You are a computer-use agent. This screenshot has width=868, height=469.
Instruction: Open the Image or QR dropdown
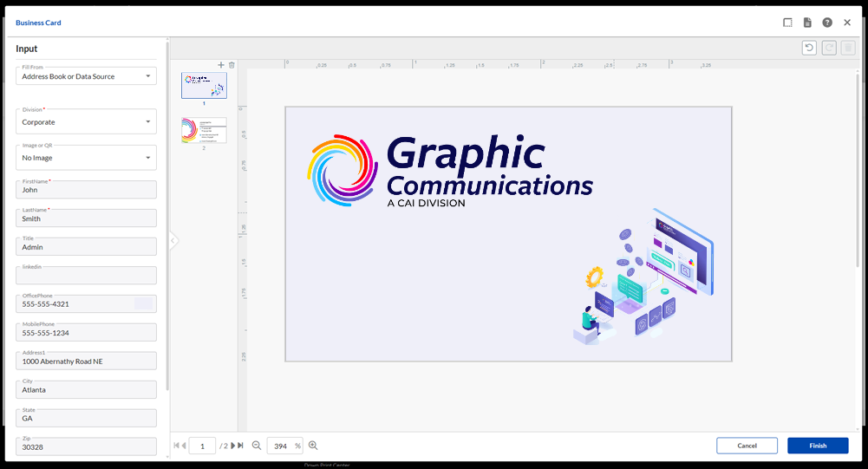coord(86,158)
